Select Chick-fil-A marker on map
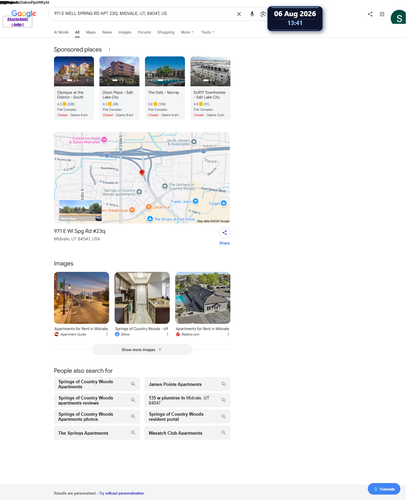This screenshot has width=411, height=500. point(149,207)
